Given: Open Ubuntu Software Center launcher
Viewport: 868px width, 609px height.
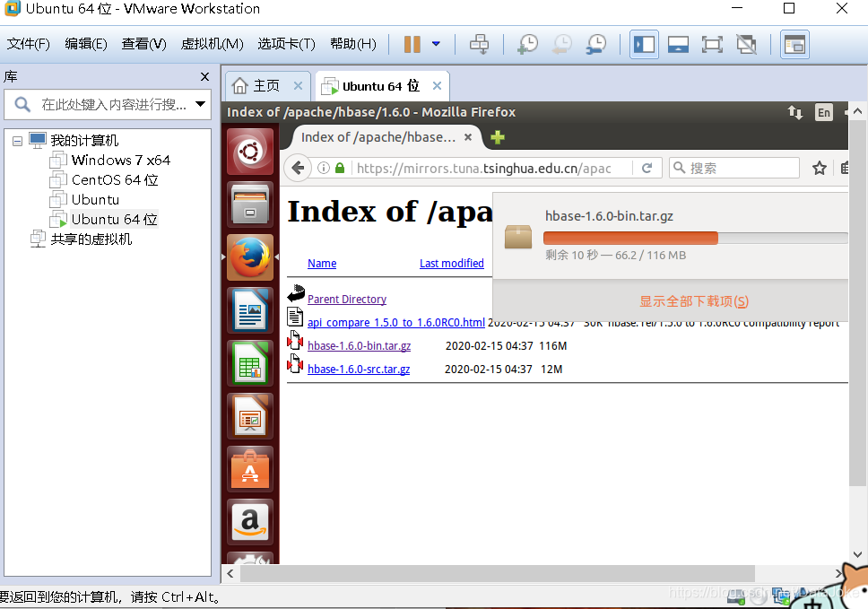Looking at the screenshot, I should [x=250, y=469].
